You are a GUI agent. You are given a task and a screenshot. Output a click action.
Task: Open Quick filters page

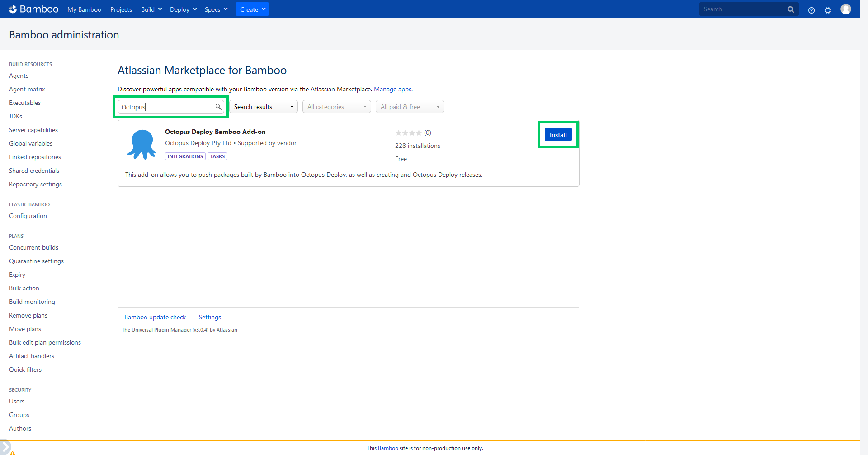(25, 370)
